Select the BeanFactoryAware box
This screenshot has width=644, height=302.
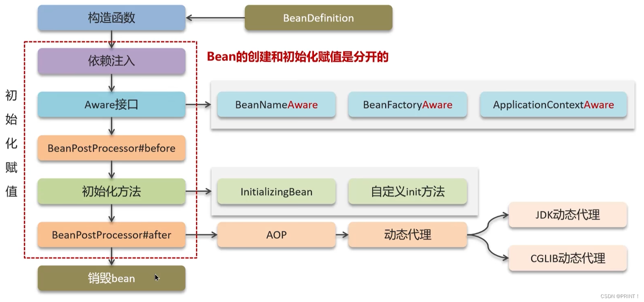408,104
